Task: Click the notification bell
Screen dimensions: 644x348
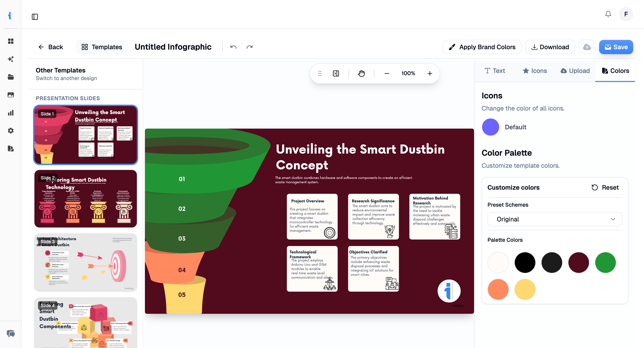Action: click(608, 14)
